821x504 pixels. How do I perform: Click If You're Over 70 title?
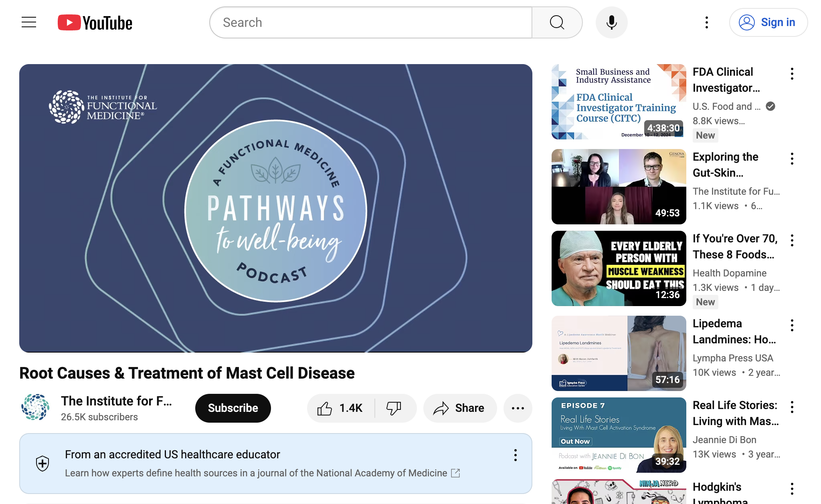click(x=735, y=246)
